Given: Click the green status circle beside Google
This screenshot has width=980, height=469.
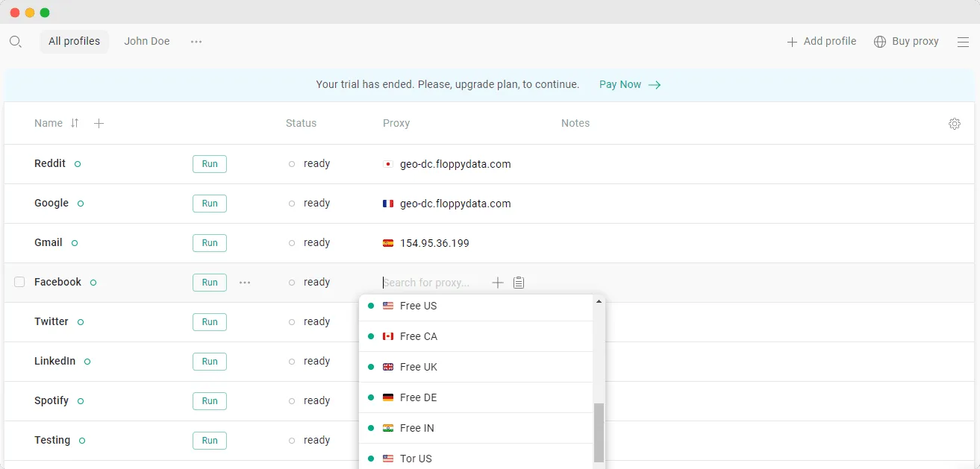Looking at the screenshot, I should pos(81,204).
